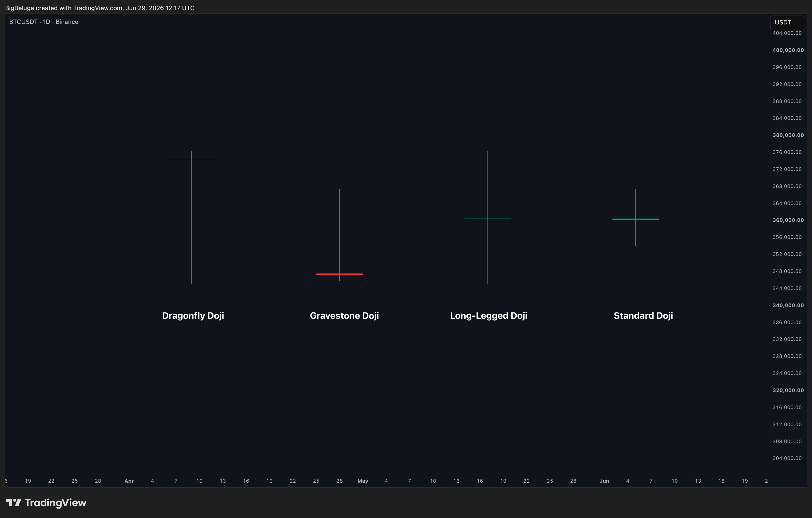
Task: Select the Gravestone Doji label
Action: click(x=344, y=315)
